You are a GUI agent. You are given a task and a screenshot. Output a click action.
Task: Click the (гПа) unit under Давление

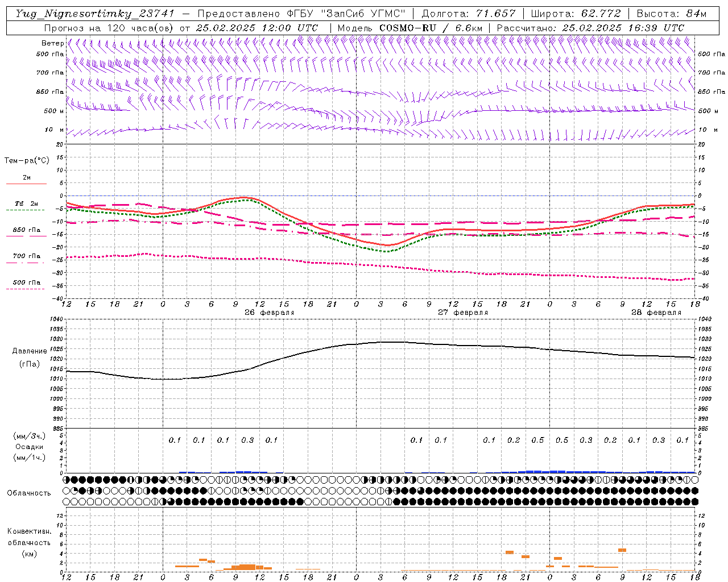pyautogui.click(x=30, y=364)
